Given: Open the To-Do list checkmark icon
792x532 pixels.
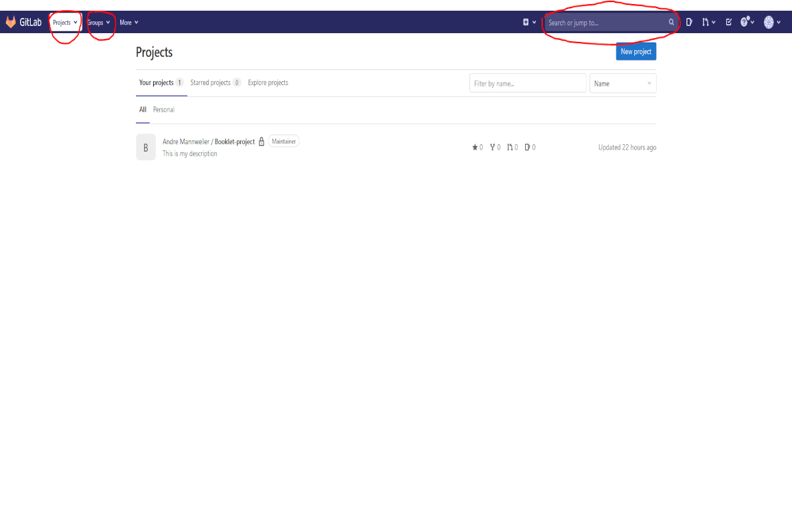Looking at the screenshot, I should (x=729, y=23).
